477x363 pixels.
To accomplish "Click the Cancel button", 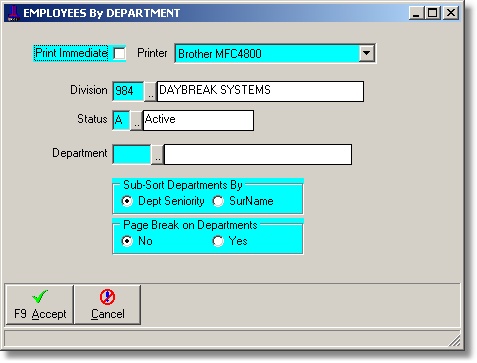I will pos(107,305).
